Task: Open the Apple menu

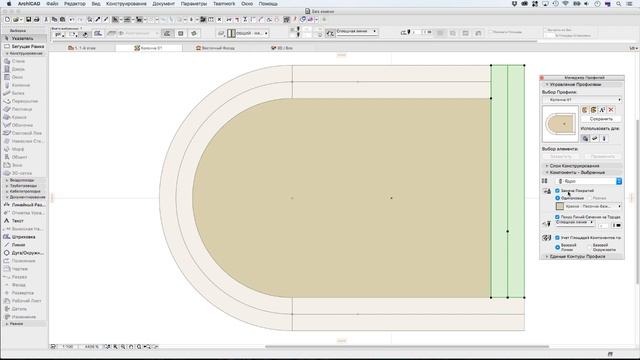Action: [9, 4]
